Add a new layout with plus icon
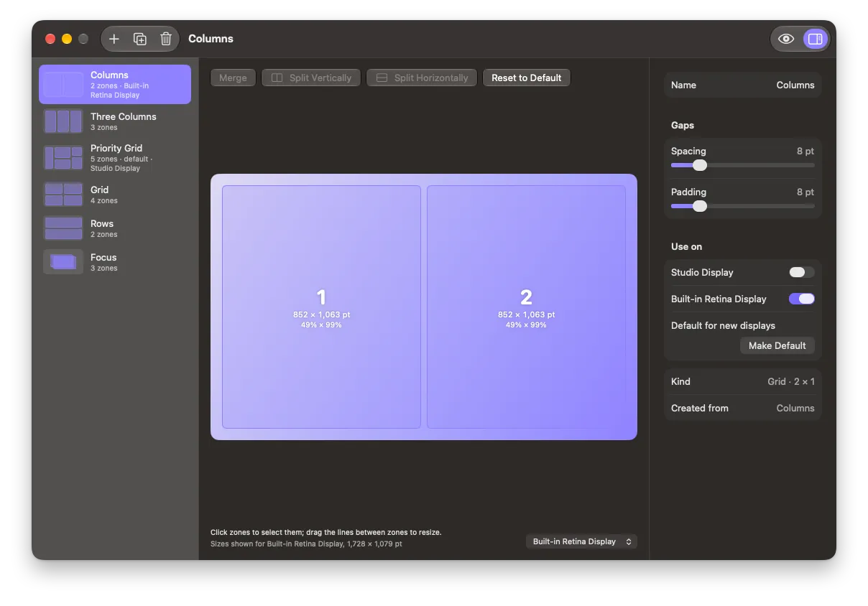The image size is (868, 606). (x=114, y=39)
